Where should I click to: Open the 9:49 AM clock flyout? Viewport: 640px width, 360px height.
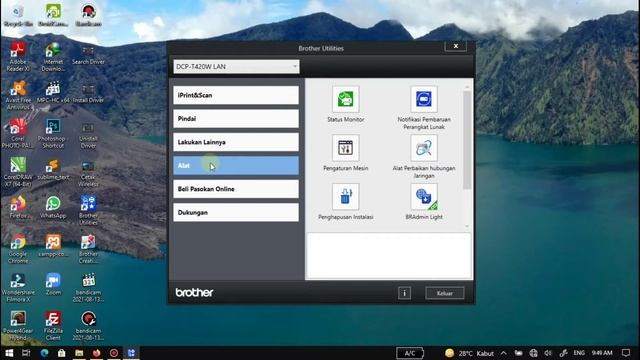(602, 353)
